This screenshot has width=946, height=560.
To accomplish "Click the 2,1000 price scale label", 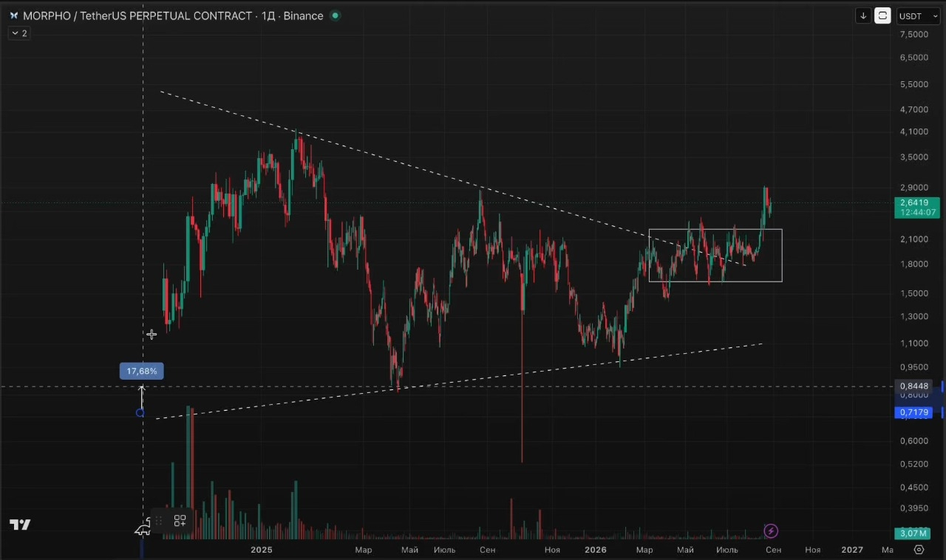I will (x=914, y=239).
